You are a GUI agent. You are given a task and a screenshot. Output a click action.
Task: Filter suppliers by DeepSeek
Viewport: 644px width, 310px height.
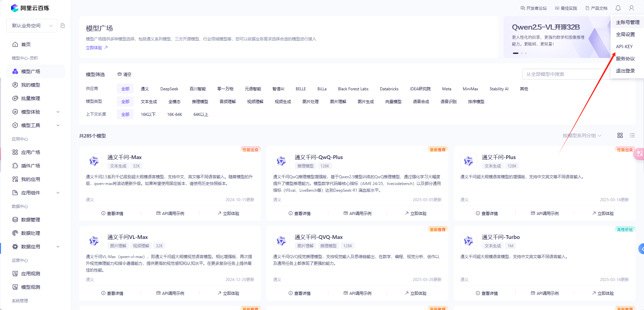169,89
